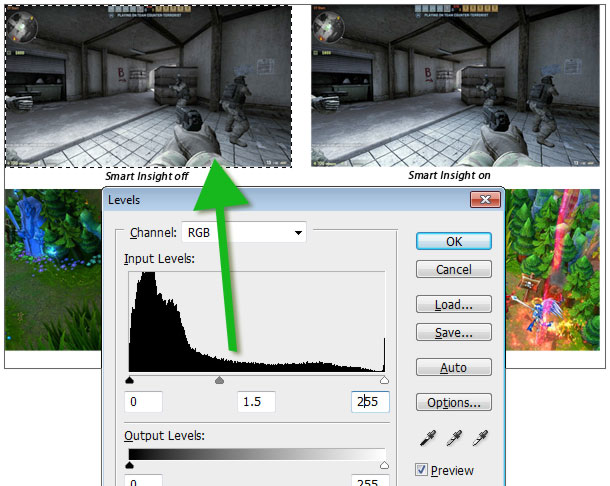Click the input shadows field showing 0
The image size is (610, 486).
(144, 402)
